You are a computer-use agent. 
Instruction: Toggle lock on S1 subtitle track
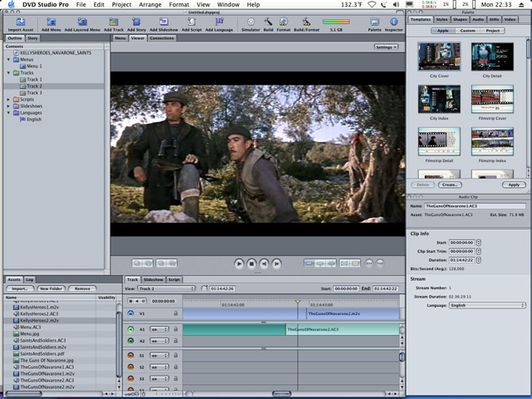point(175,355)
